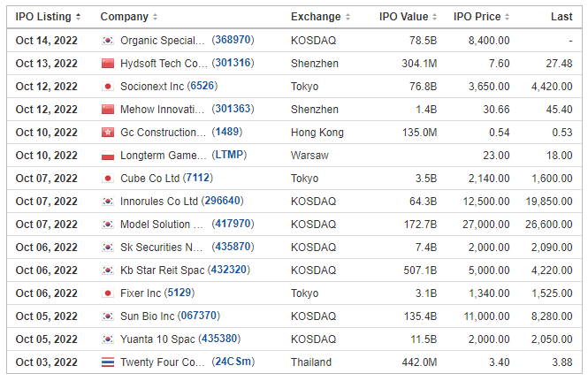This screenshot has width=588, height=381.
Task: Sort by Exchange column arrows
Action: 347,17
